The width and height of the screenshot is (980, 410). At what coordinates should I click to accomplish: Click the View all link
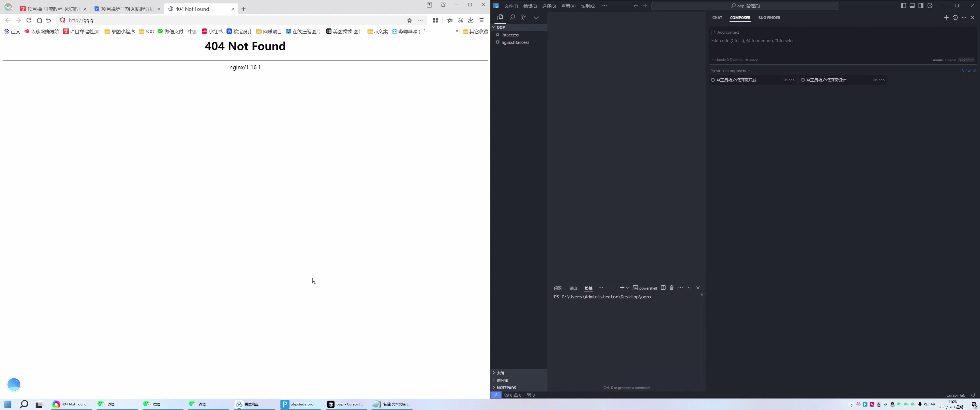pos(968,70)
